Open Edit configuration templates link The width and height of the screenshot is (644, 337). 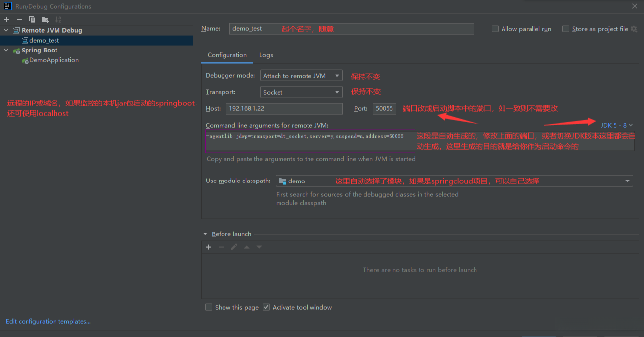48,322
